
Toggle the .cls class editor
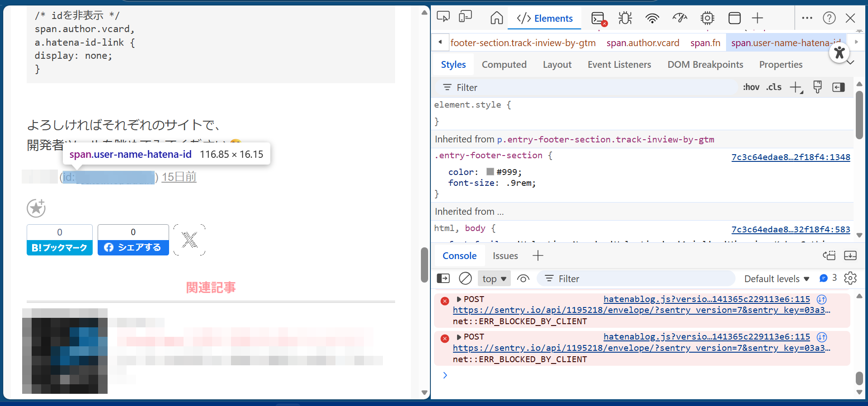pos(774,87)
